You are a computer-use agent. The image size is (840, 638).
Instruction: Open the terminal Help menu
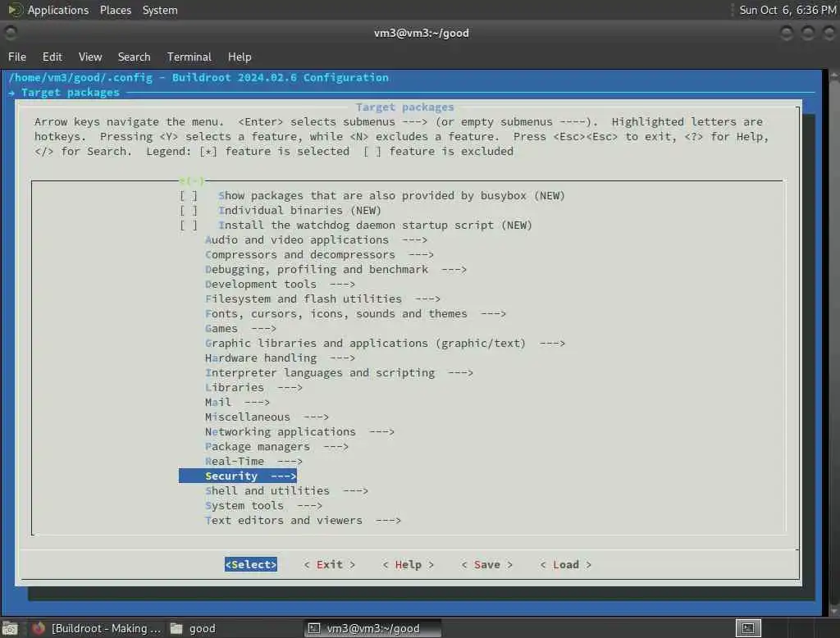pyautogui.click(x=240, y=57)
